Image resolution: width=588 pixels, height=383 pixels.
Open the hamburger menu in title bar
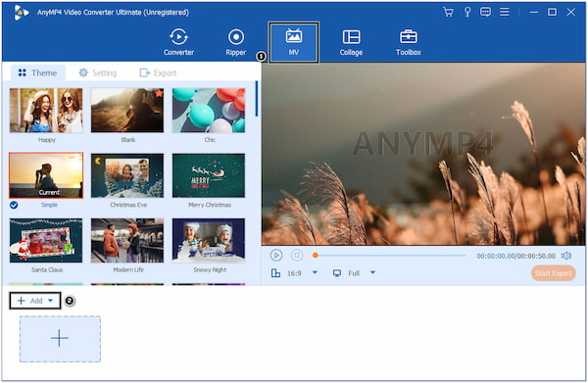[505, 12]
